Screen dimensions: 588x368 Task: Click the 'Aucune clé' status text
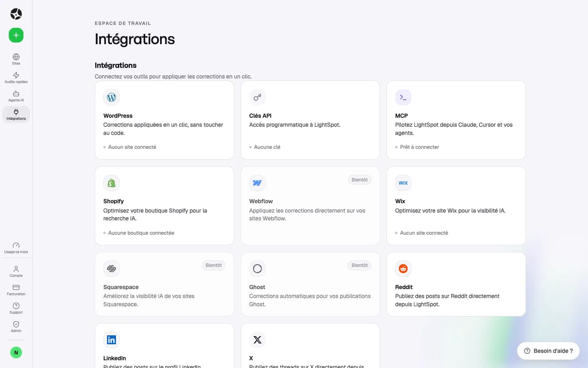click(x=267, y=147)
